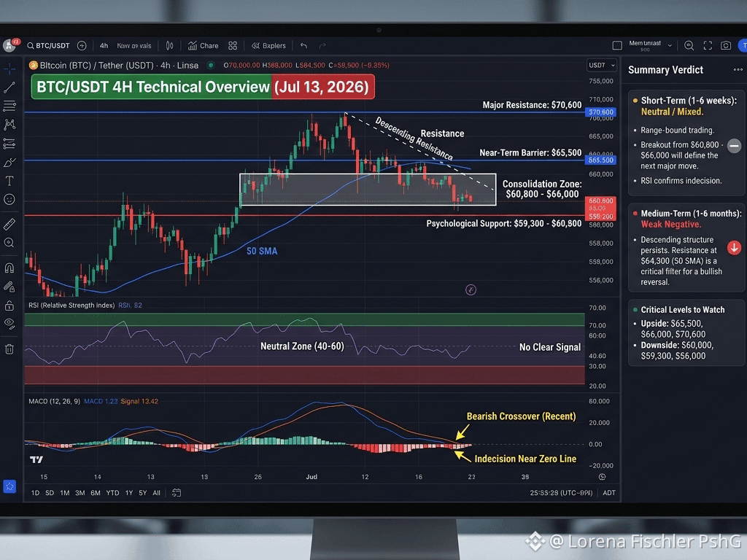The height and width of the screenshot is (560, 747).
Task: Toggle magnet mode
Action: click(9, 268)
